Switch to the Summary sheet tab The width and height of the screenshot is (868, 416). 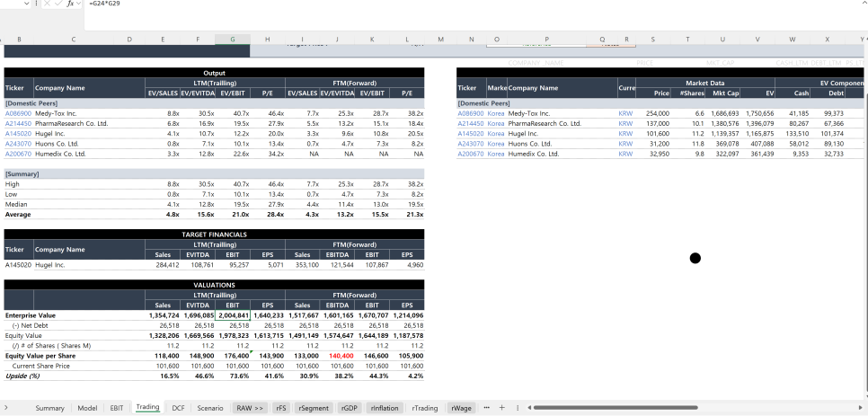click(x=49, y=408)
